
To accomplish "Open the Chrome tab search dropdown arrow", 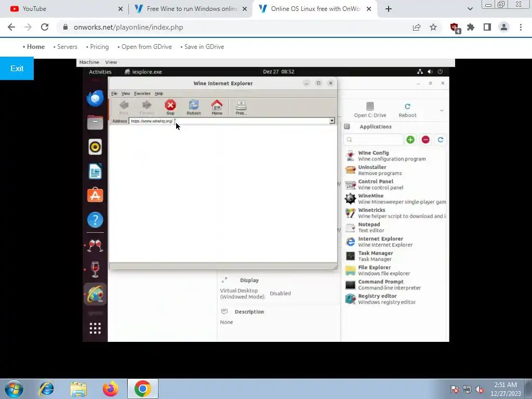I will click(x=470, y=9).
